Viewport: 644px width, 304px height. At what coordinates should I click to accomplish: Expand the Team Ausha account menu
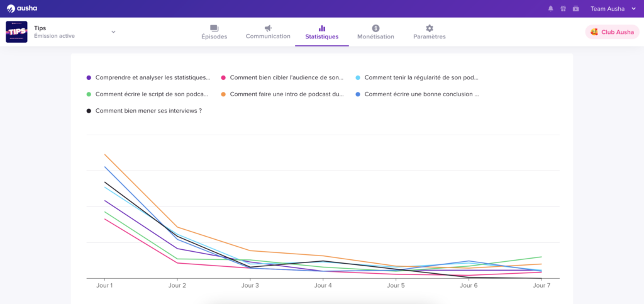click(613, 9)
